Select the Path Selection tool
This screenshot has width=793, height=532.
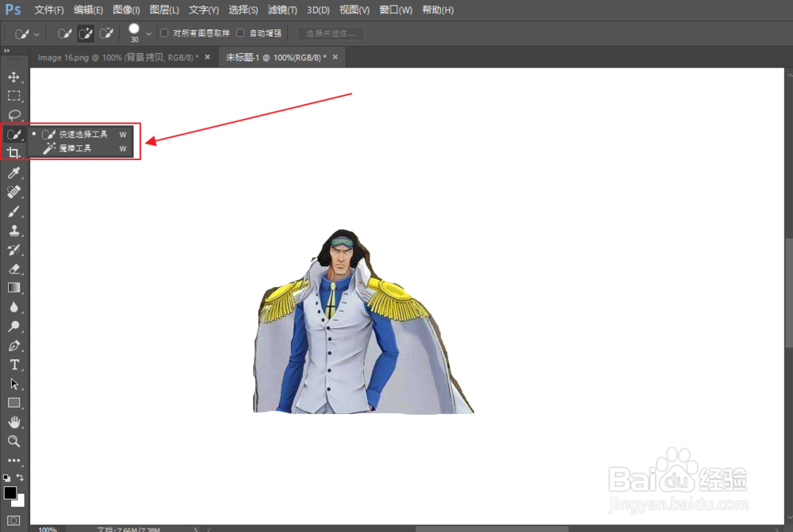13,384
